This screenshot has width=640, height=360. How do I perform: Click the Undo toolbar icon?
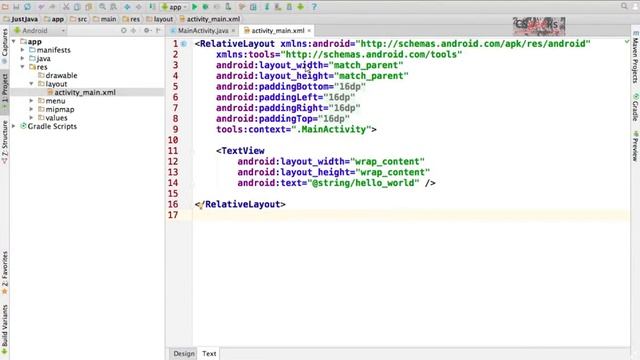click(x=41, y=7)
